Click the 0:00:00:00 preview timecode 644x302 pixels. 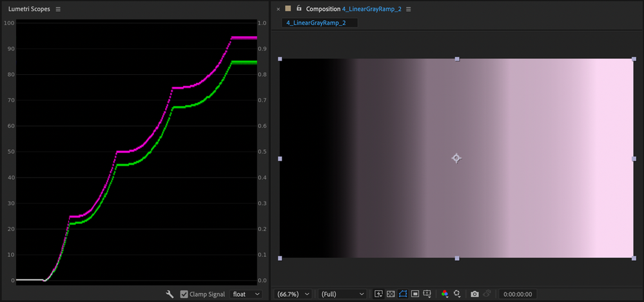(518, 294)
